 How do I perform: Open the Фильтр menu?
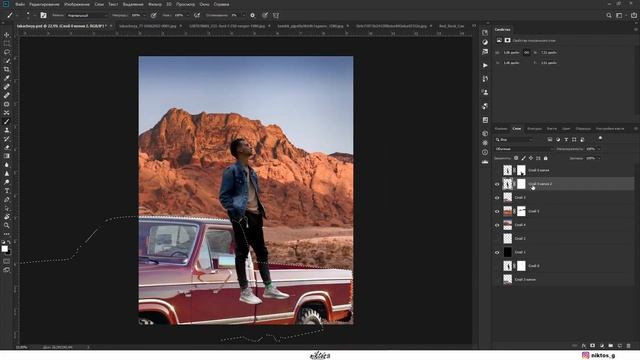point(155,4)
